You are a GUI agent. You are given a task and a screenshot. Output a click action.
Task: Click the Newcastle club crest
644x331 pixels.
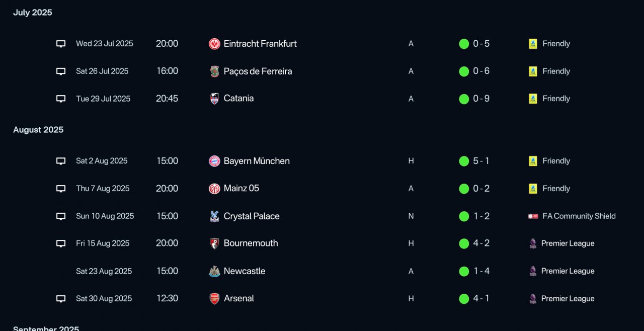point(214,271)
